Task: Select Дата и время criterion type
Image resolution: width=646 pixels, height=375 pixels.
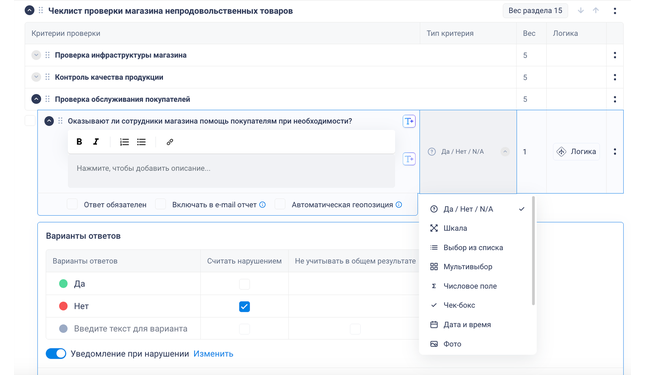Action: pyautogui.click(x=476, y=324)
